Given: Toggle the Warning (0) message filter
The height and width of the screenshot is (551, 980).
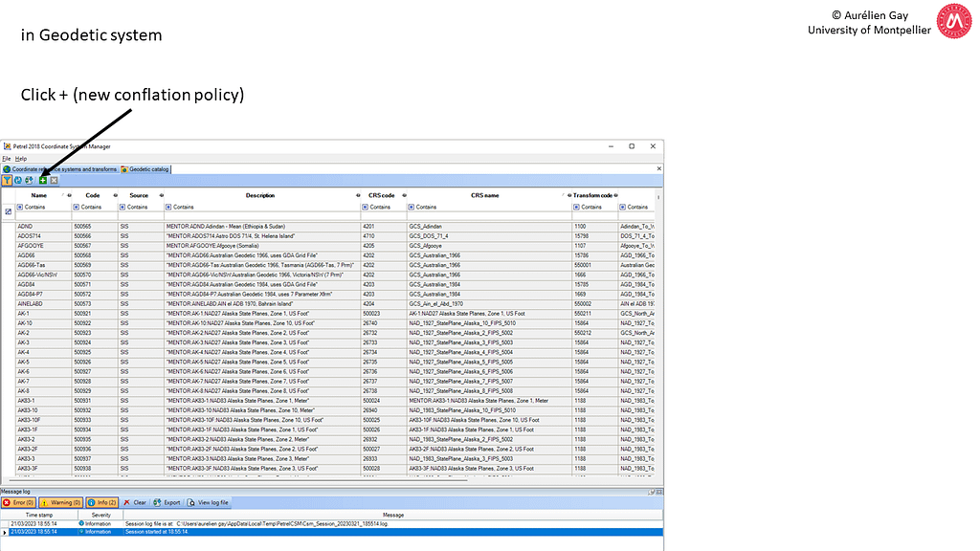Looking at the screenshot, I should [x=60, y=501].
